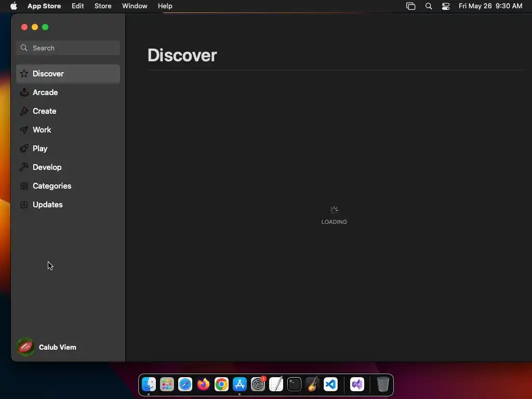This screenshot has width=532, height=399.
Task: Click the green full screen button
Action: click(45, 27)
